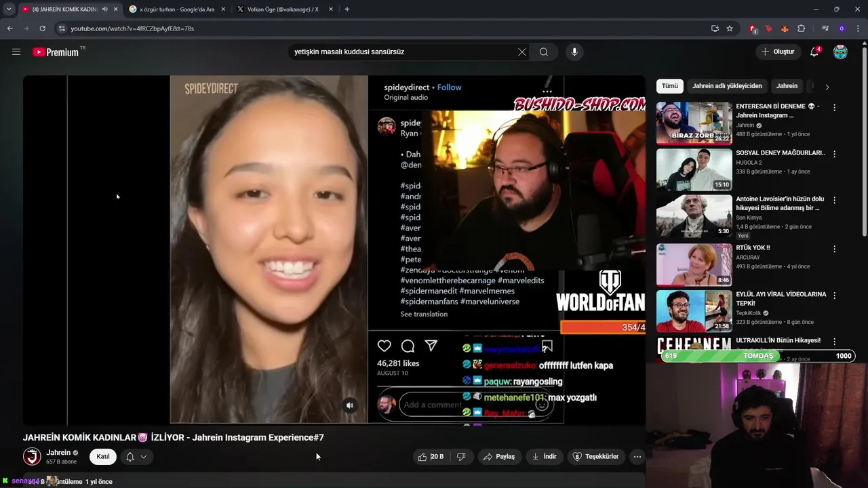This screenshot has width=868, height=488.
Task: Open Jahrein channel avatar below video
Action: point(32,457)
